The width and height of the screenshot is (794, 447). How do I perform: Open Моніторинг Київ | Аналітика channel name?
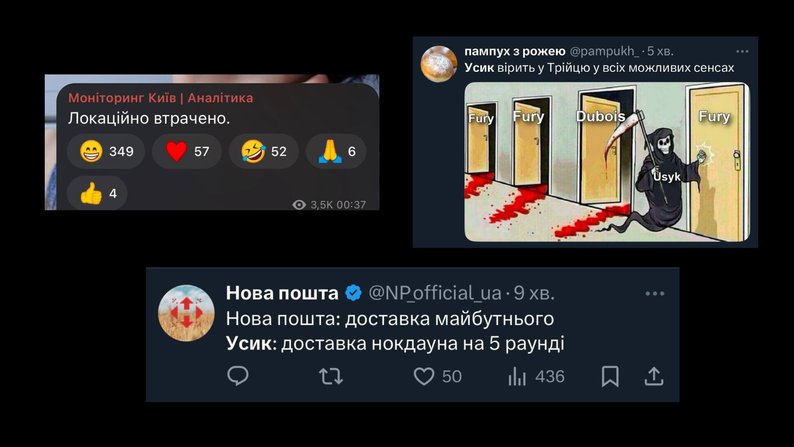pyautogui.click(x=161, y=98)
